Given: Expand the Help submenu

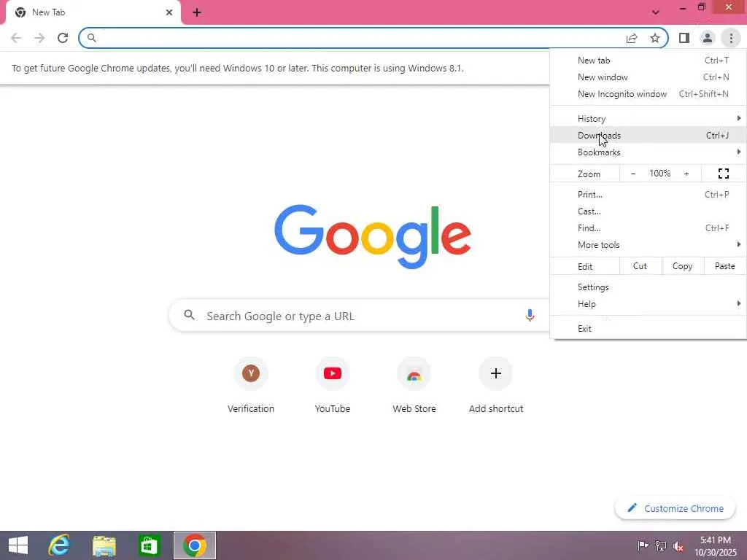Looking at the screenshot, I should tap(648, 304).
